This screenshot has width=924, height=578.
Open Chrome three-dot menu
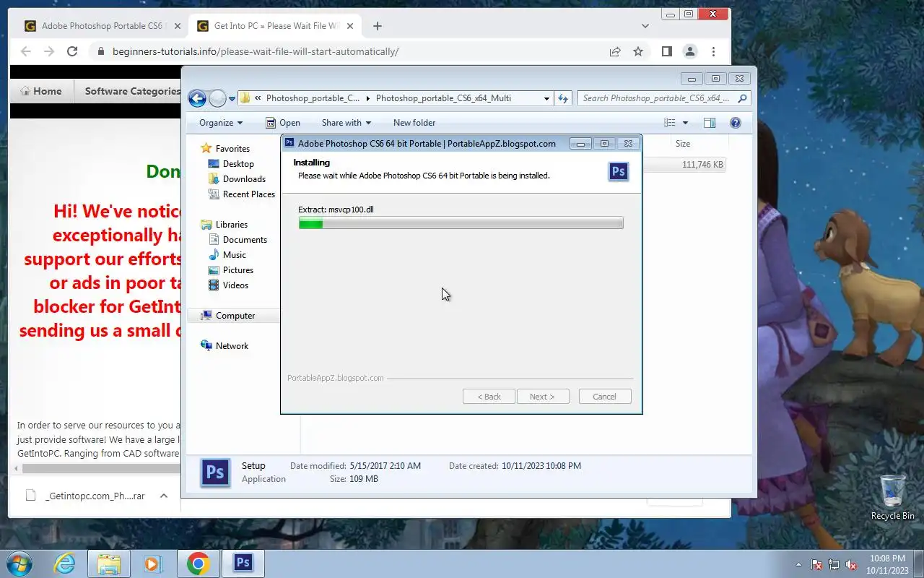(x=713, y=51)
